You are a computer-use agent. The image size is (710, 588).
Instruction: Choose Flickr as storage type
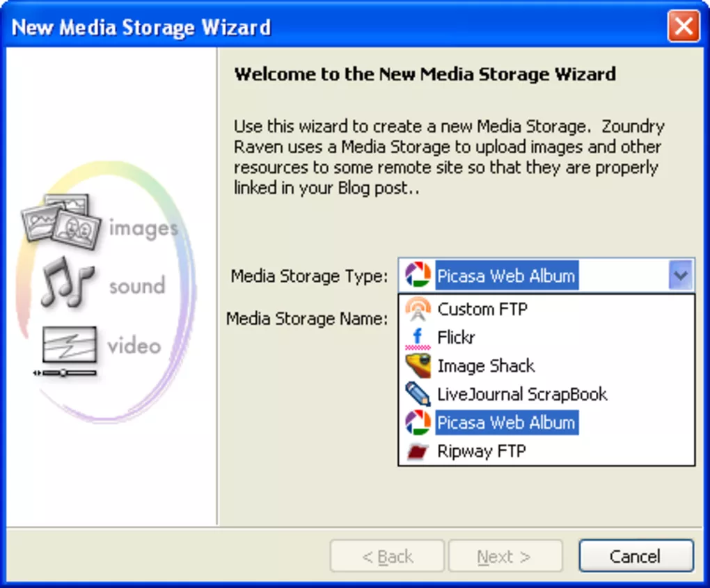456,337
